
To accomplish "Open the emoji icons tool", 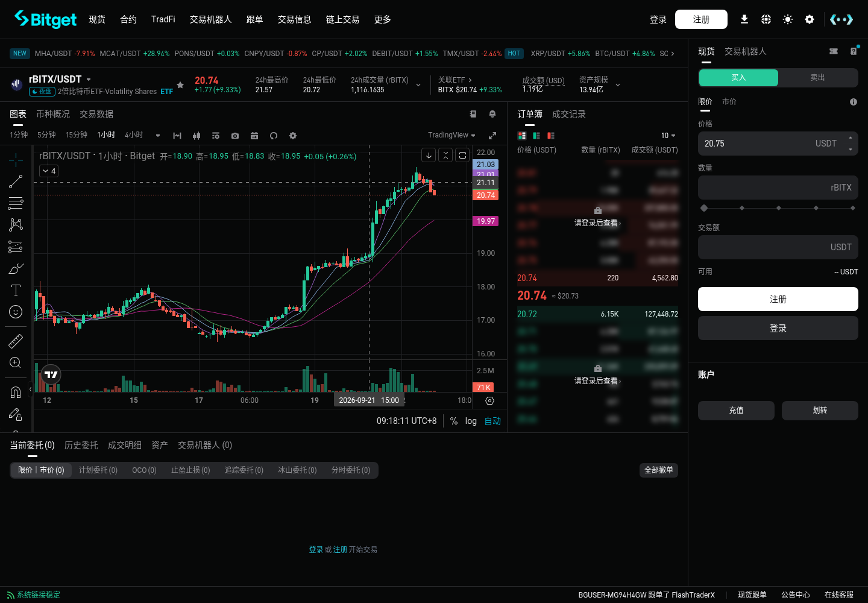I will (16, 312).
